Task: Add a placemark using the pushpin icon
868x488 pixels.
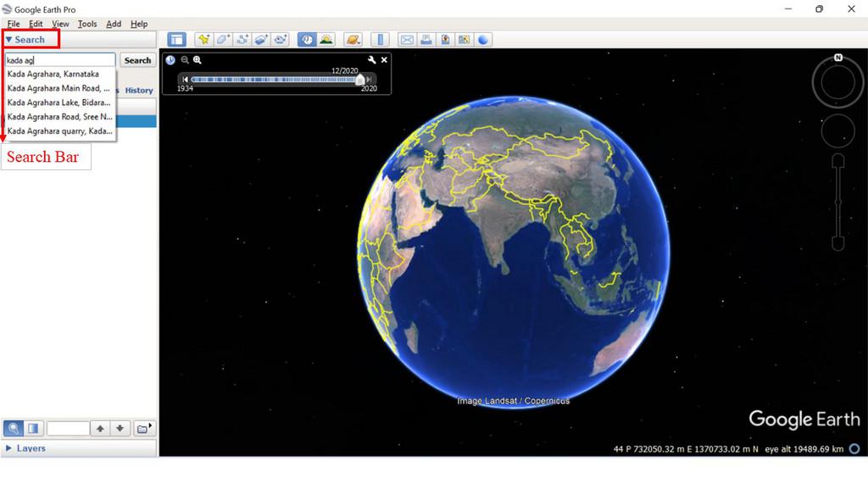Action: [203, 40]
